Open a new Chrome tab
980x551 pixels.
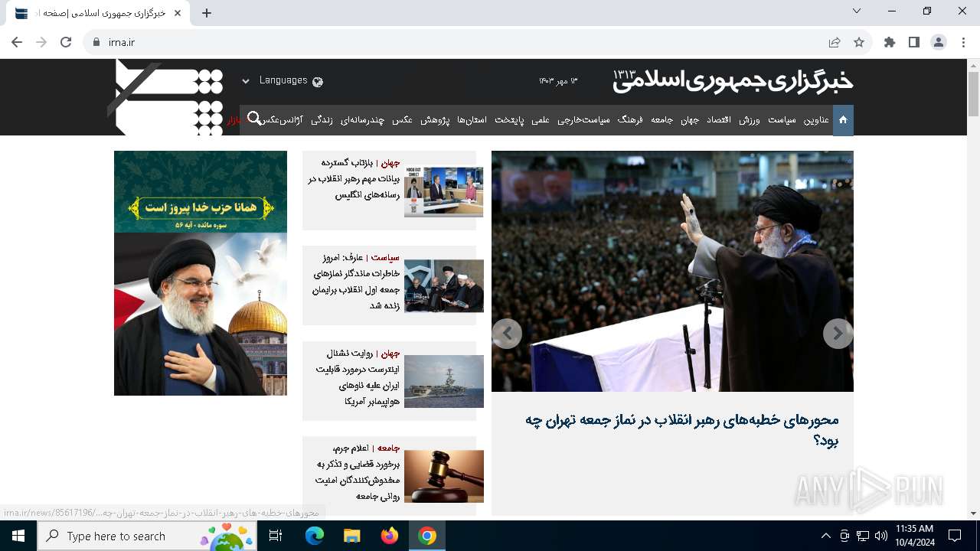tap(207, 13)
